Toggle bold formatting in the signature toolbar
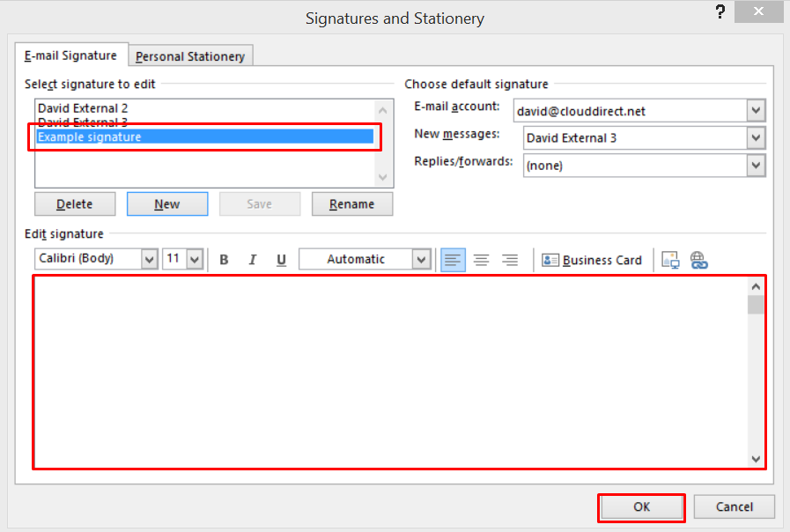 [225, 259]
